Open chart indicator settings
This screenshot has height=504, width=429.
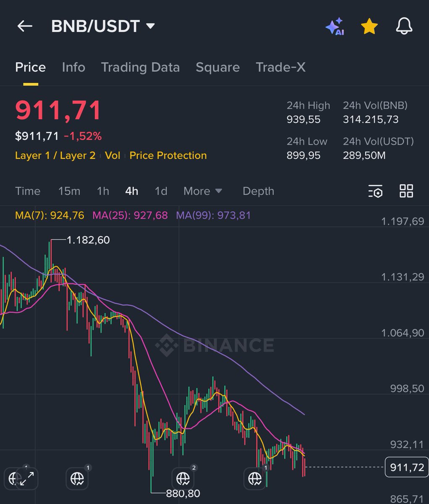(376, 191)
